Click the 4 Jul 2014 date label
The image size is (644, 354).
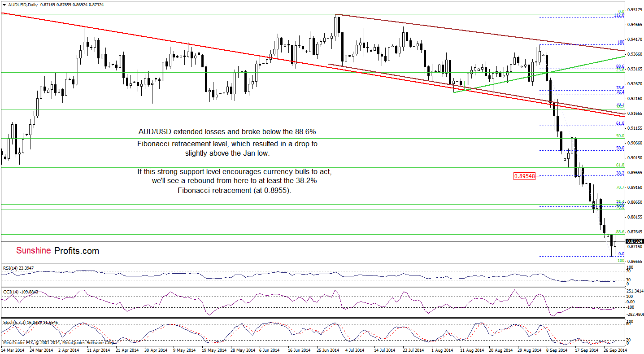click(355, 350)
